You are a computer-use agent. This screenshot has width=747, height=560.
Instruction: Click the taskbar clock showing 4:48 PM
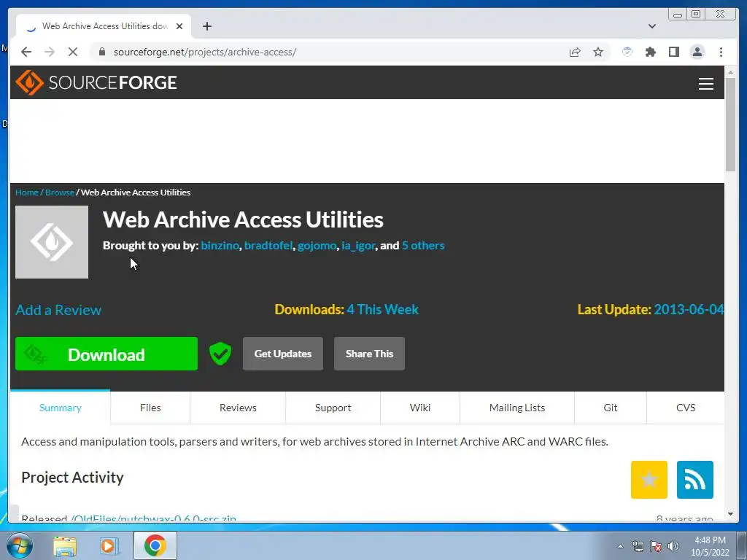(710, 546)
